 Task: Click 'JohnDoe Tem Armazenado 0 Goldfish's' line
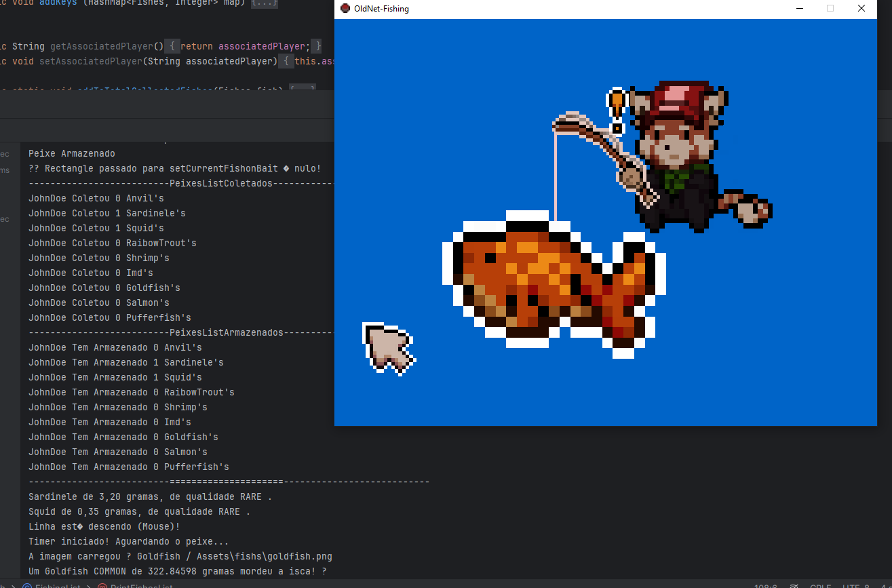click(123, 437)
